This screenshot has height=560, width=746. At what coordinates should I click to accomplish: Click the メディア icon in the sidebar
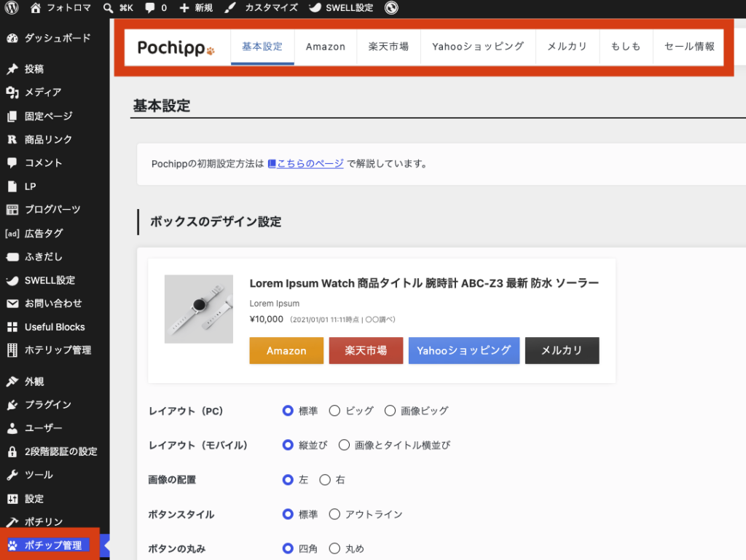[x=12, y=92]
